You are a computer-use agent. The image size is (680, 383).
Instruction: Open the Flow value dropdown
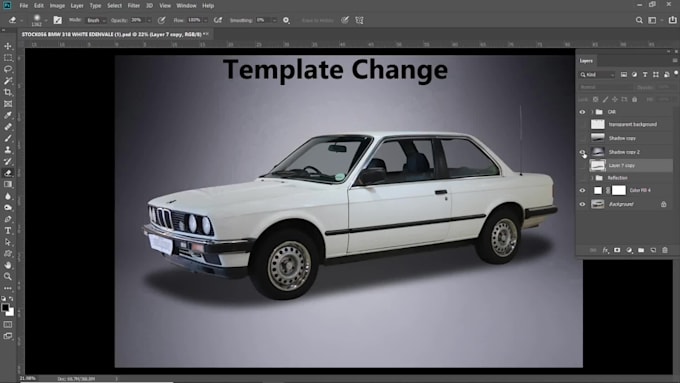point(205,20)
